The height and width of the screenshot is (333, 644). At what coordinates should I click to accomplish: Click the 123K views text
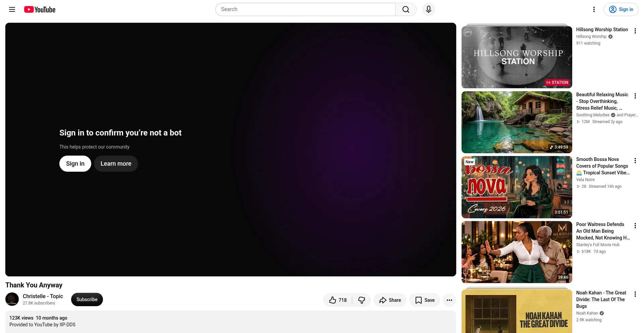[x=21, y=318]
